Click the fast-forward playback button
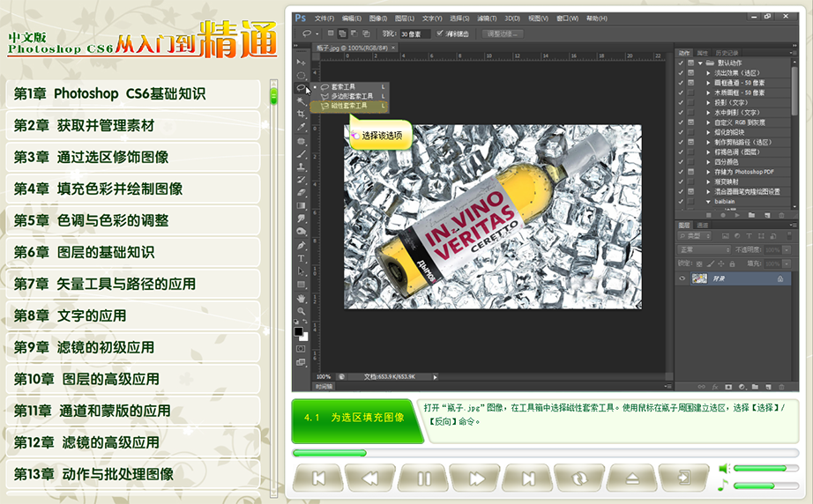The image size is (813, 504). pyautogui.click(x=476, y=478)
